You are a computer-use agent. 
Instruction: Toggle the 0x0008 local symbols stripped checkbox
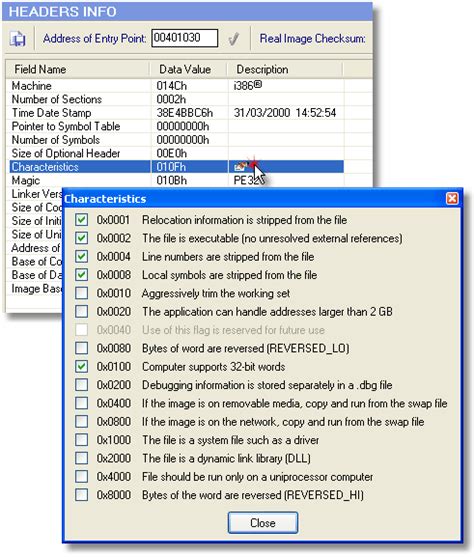(x=82, y=275)
